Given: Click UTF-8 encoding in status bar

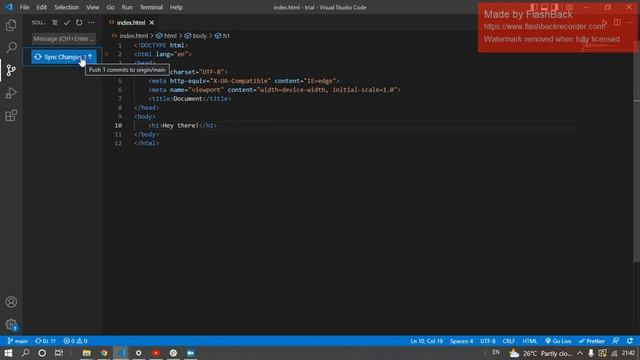Looking at the screenshot, I should tap(488, 341).
